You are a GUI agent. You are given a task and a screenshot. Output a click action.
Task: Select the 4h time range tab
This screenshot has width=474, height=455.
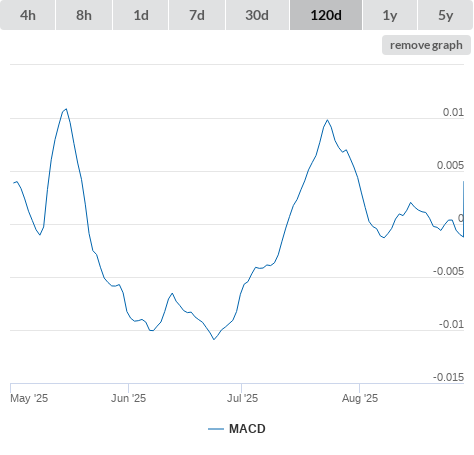[x=28, y=15]
